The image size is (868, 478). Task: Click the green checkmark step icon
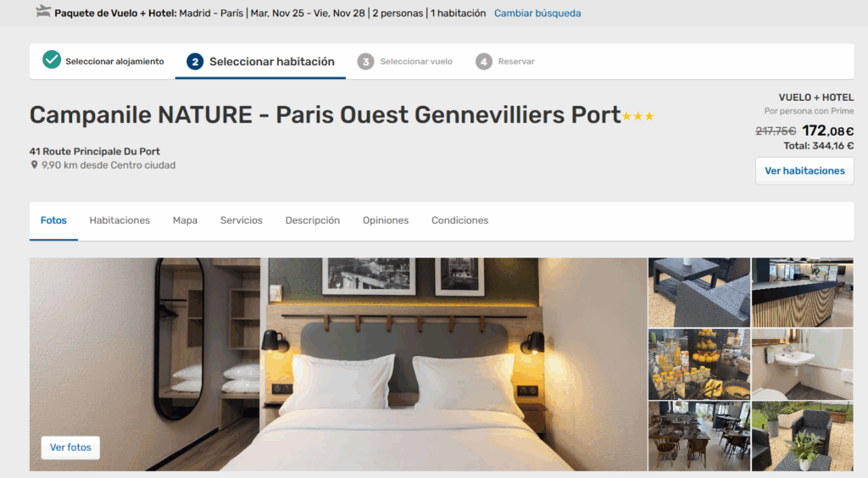(52, 59)
